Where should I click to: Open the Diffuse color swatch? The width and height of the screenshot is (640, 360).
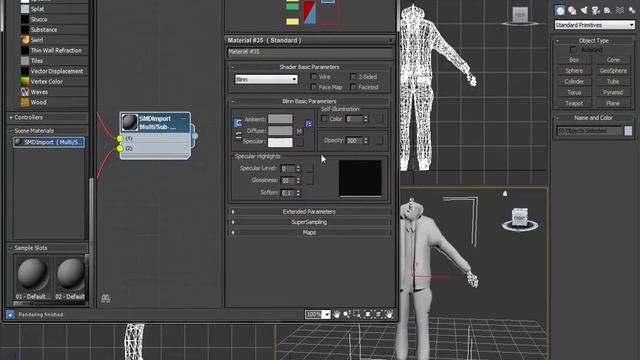[x=280, y=131]
